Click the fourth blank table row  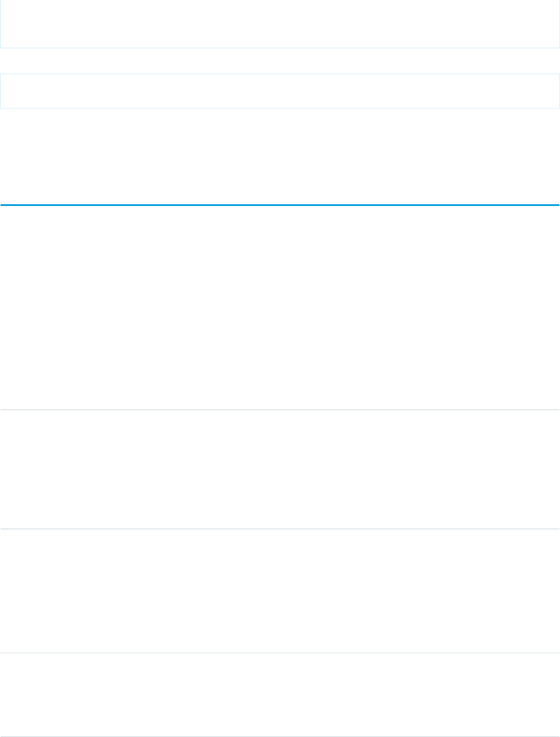click(280, 695)
